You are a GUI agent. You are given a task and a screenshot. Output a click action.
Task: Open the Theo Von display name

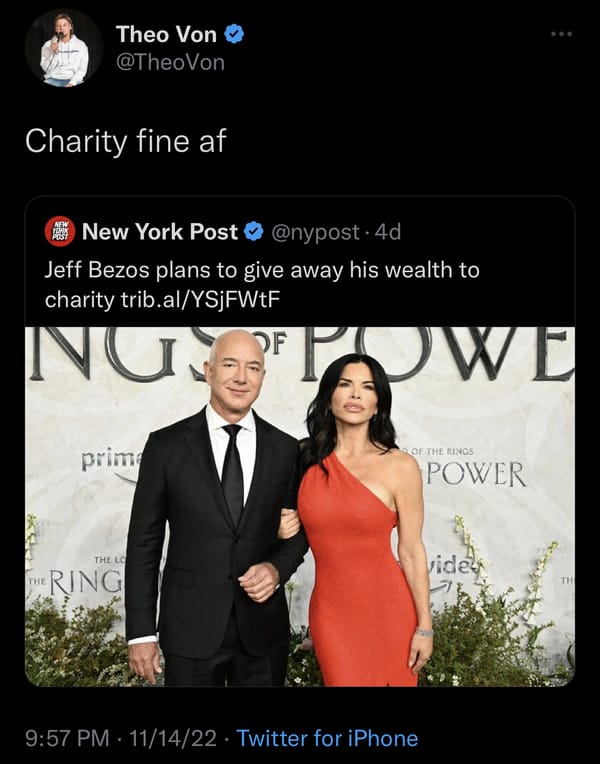coord(166,34)
